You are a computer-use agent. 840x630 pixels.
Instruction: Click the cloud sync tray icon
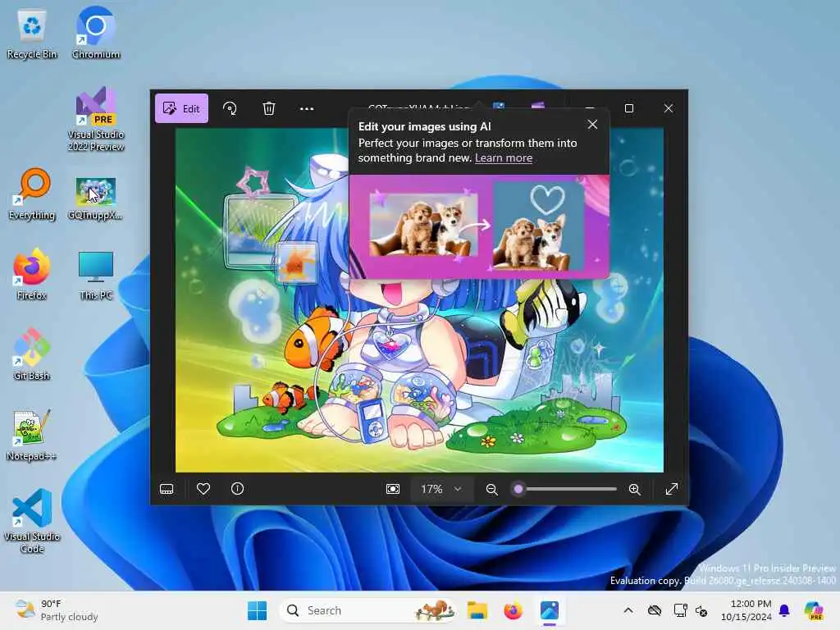point(655,610)
